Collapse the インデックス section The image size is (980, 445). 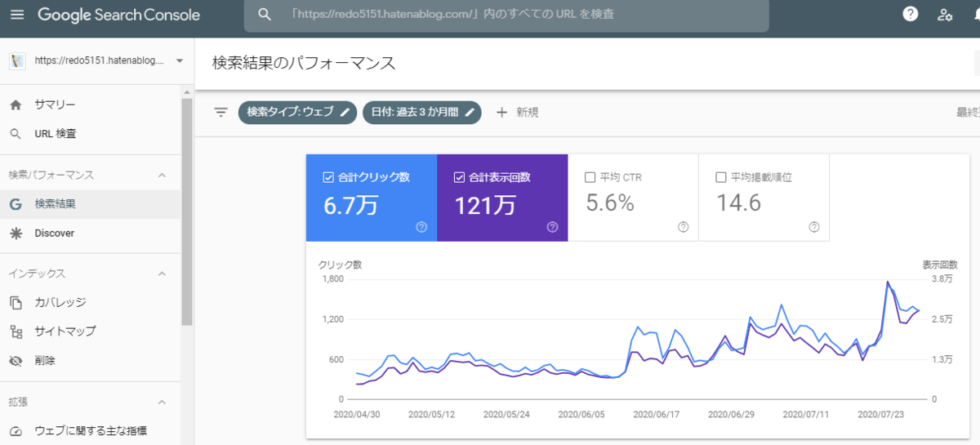(x=162, y=274)
